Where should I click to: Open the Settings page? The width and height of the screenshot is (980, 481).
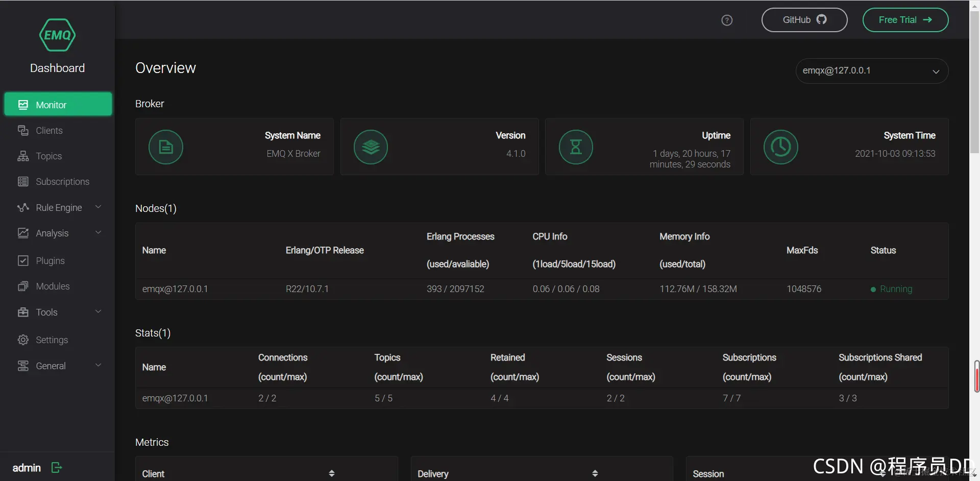52,340
